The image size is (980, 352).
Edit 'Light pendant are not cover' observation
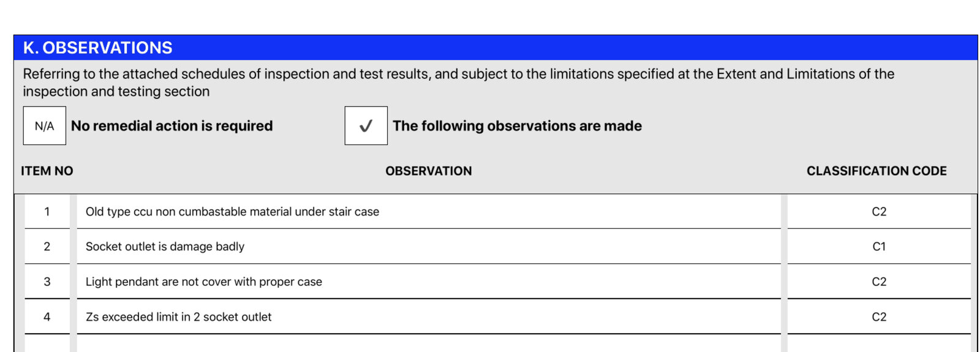click(x=429, y=282)
